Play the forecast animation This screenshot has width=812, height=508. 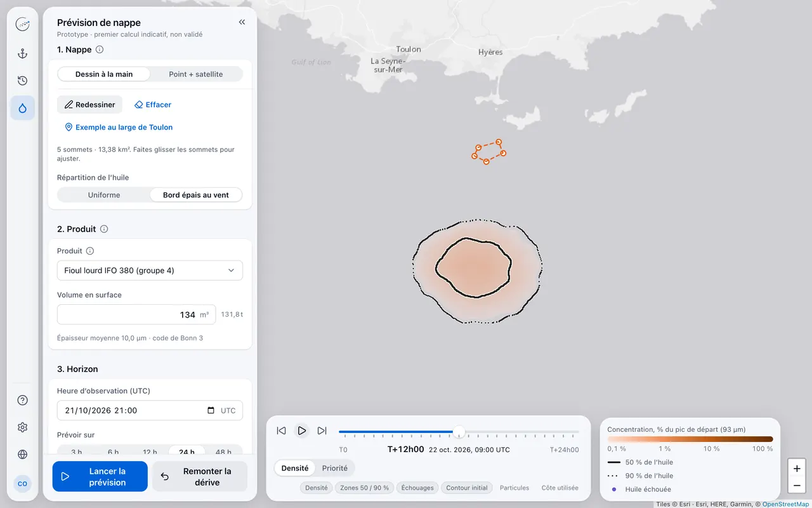pos(302,431)
